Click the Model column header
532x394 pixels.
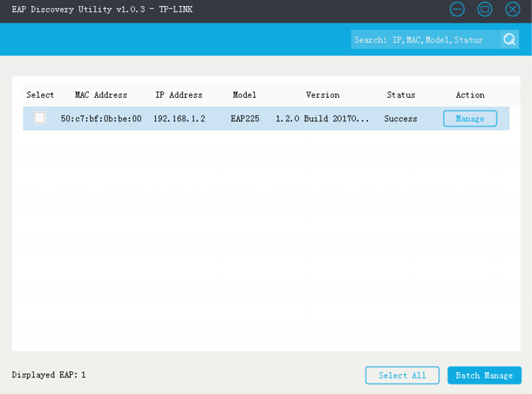click(245, 95)
